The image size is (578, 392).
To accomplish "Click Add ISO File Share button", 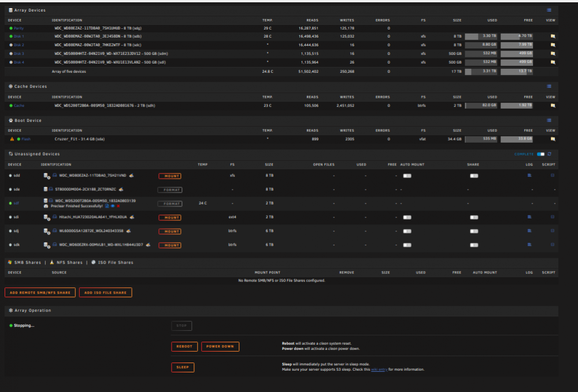I will 105,293.
